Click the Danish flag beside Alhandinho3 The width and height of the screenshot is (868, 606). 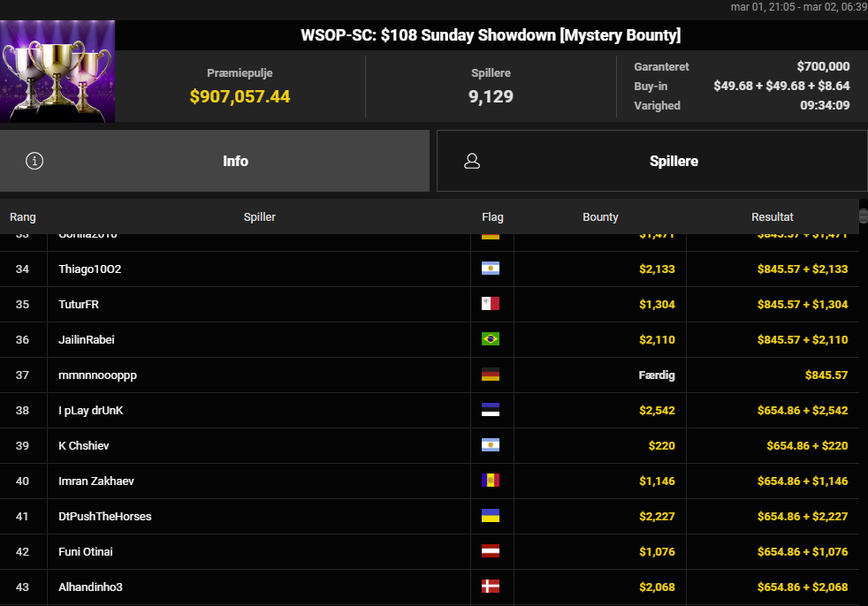click(490, 587)
